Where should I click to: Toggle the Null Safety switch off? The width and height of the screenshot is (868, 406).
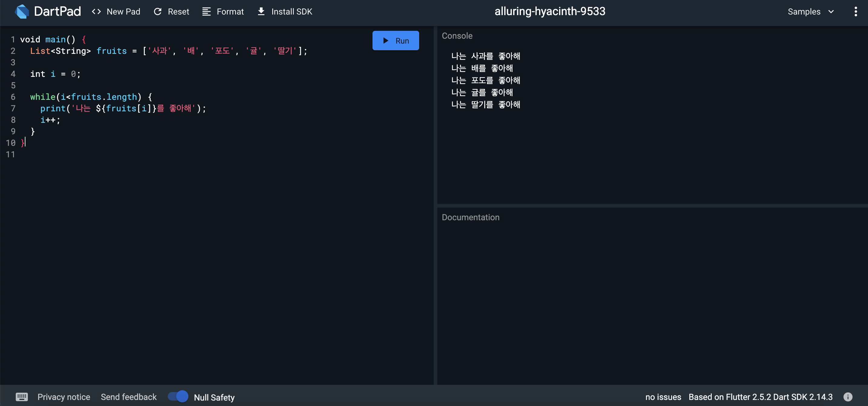[178, 396]
